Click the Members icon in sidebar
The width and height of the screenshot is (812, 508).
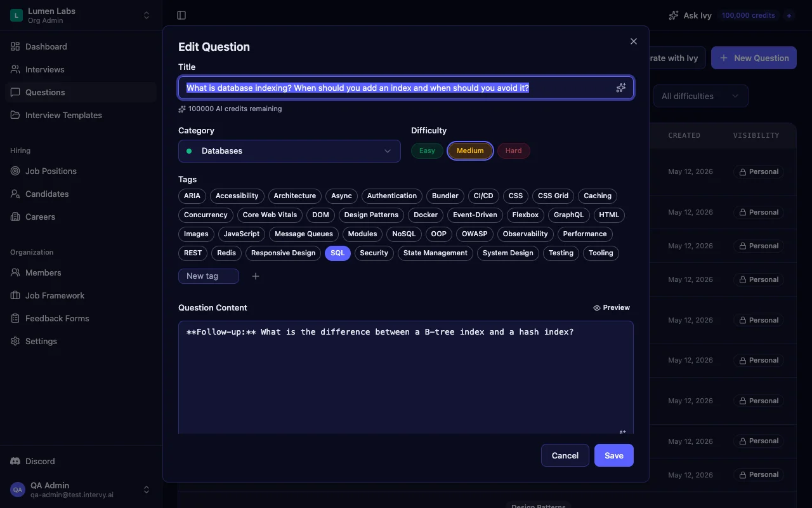15,272
